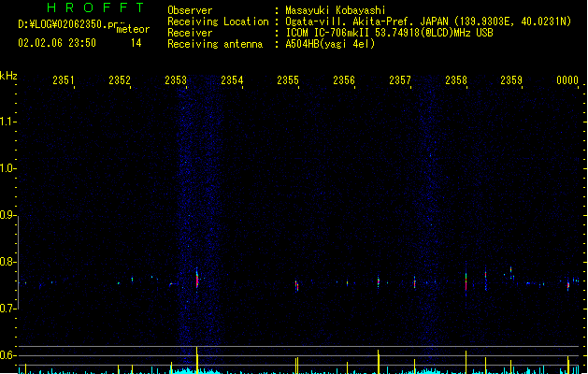Image resolution: width=588 pixels, height=374 pixels.
Task: Click the ICOM IC-706mkII receiver text
Action: tap(389, 33)
